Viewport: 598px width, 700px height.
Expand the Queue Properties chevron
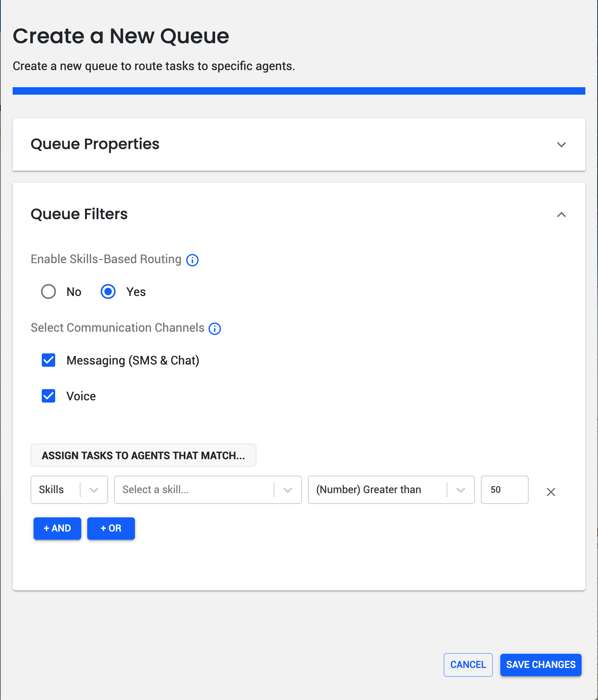(x=561, y=145)
